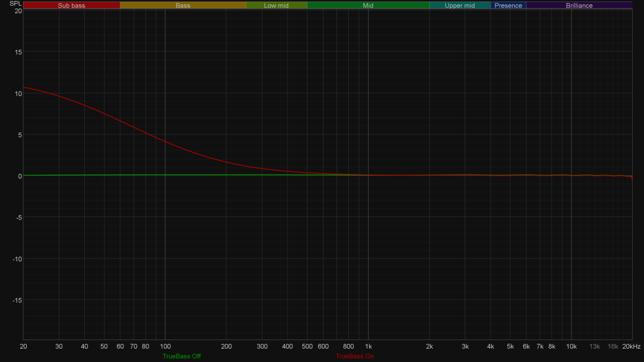Click the 8k frequency axis label
This screenshot has width=644, height=362.
coord(552,346)
